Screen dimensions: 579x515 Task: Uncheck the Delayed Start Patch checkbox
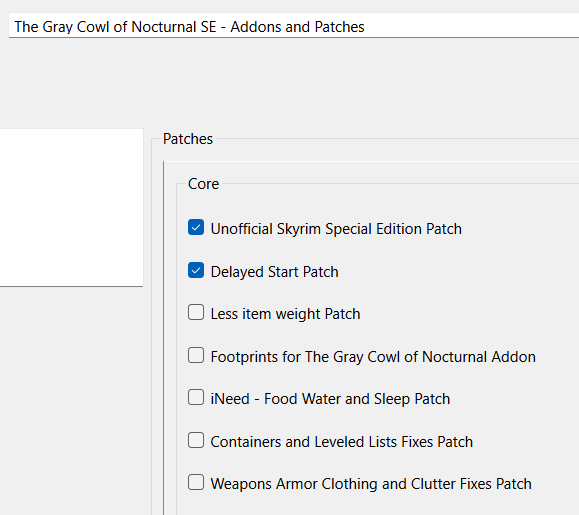[x=196, y=270]
